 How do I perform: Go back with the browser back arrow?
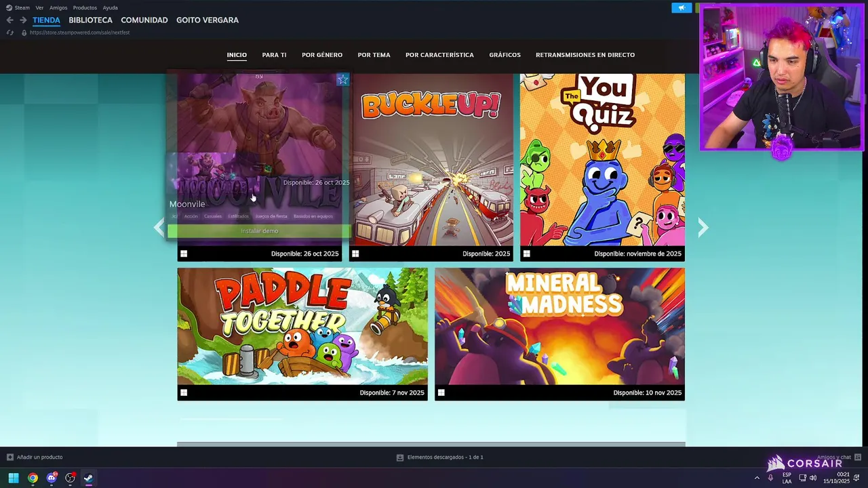coord(9,20)
